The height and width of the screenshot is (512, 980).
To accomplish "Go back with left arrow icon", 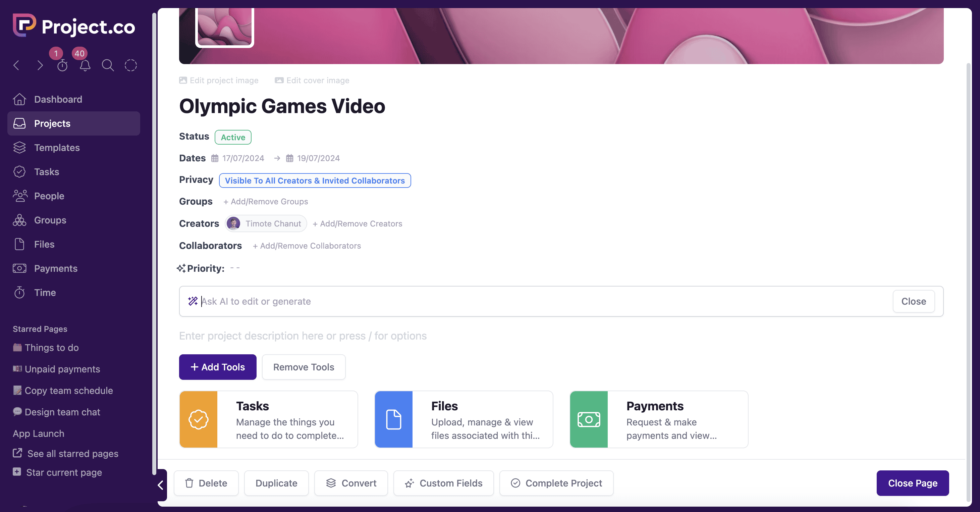I will 16,65.
